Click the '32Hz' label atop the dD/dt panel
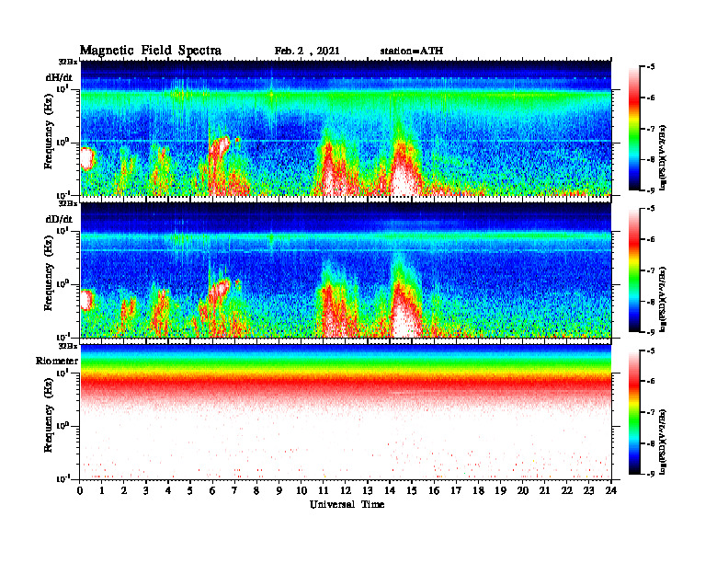728x563 pixels. tap(68, 203)
